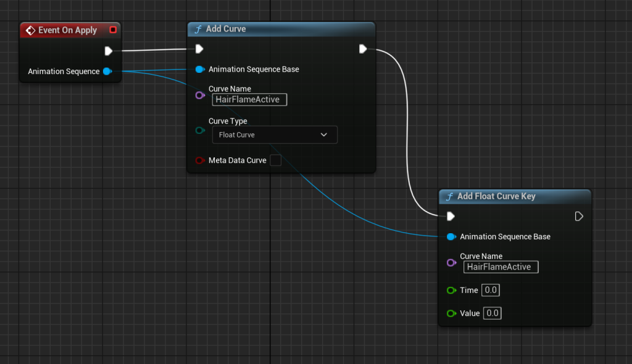Click the Time float input pin
The image size is (632, 364).
[451, 290]
